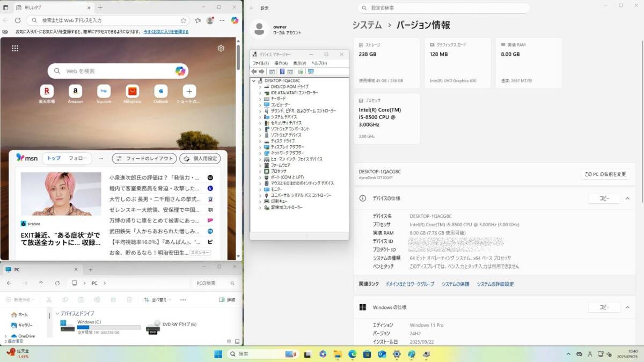Expand OneDrive in Explorer sidebar
The height and width of the screenshot is (362, 644).
click(5, 336)
